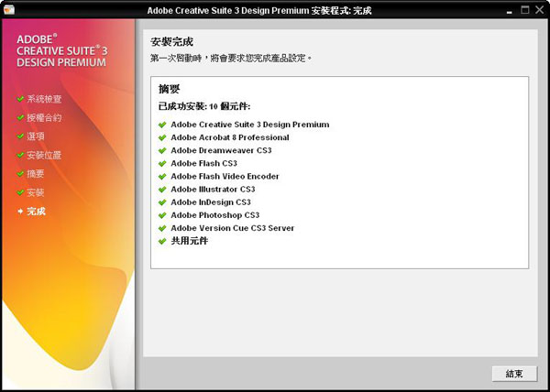Click the 'Adobe Illustrator CS3' list entry
Image resolution: width=550 pixels, height=392 pixels.
click(213, 190)
